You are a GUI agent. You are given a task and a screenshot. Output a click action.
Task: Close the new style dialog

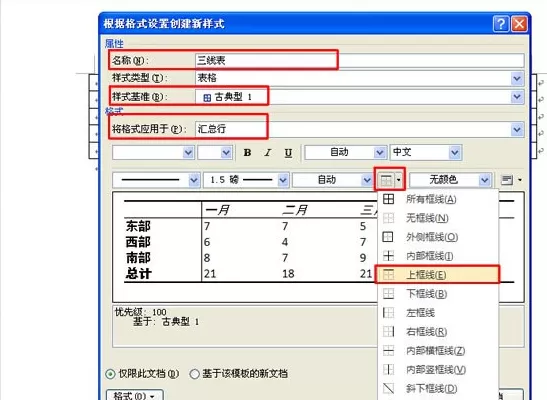(519, 24)
